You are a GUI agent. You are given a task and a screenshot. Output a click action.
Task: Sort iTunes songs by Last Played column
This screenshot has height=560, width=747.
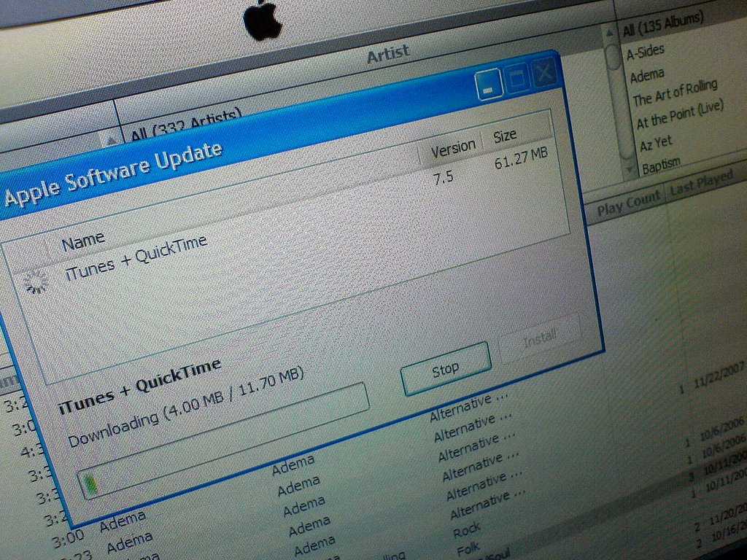[701, 182]
